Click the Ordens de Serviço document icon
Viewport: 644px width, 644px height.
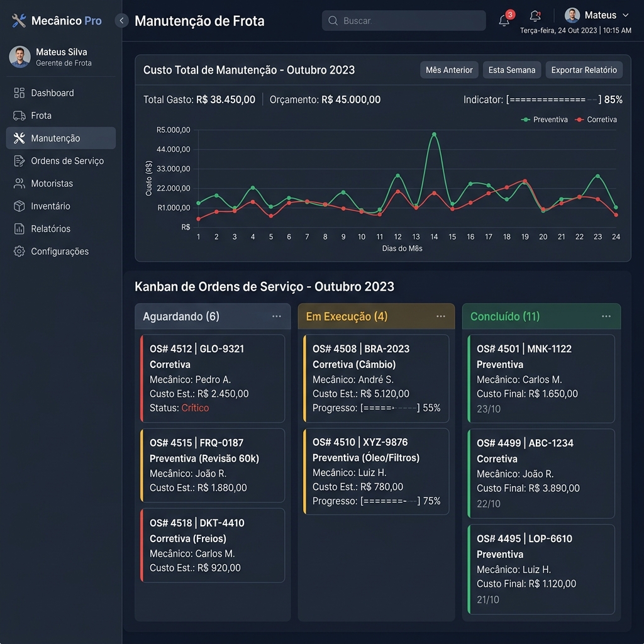click(19, 161)
